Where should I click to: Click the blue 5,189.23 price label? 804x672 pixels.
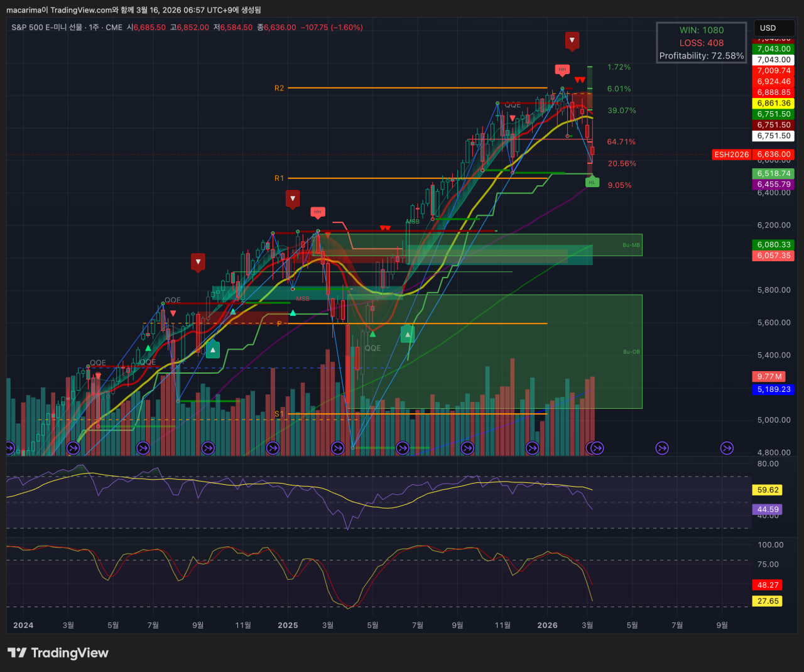[x=773, y=389]
